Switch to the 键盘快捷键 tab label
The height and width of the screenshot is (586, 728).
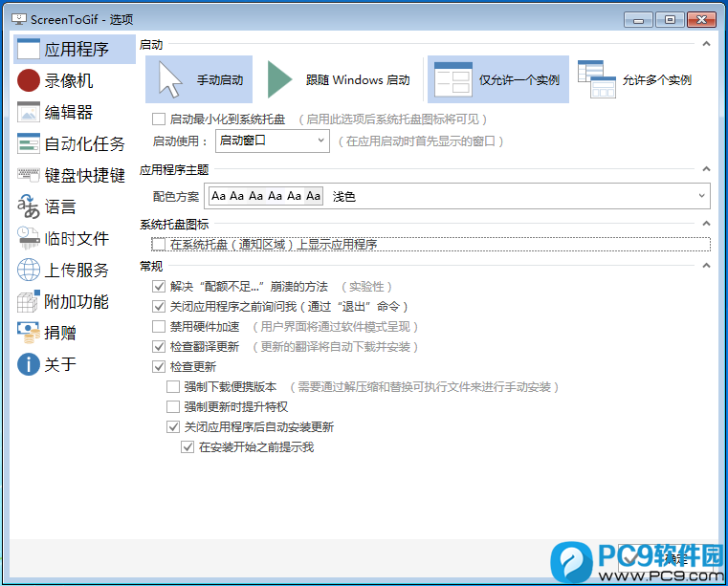tap(84, 175)
